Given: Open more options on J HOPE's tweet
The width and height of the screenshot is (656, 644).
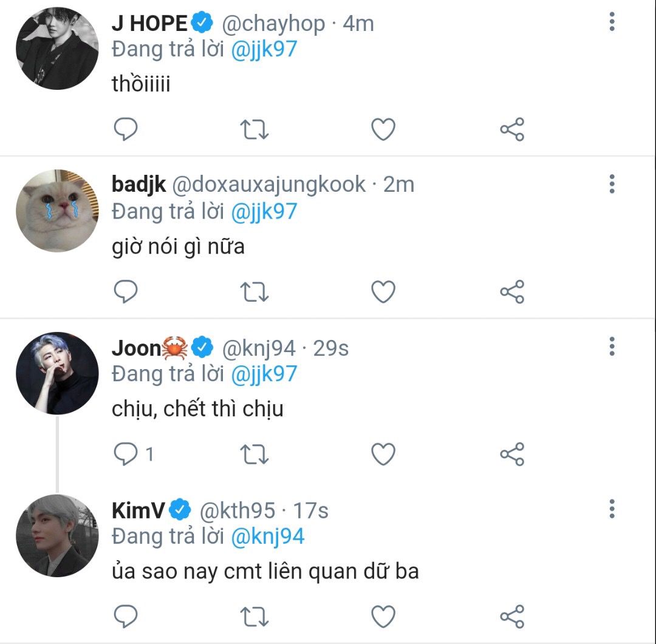Looking at the screenshot, I should (x=612, y=22).
